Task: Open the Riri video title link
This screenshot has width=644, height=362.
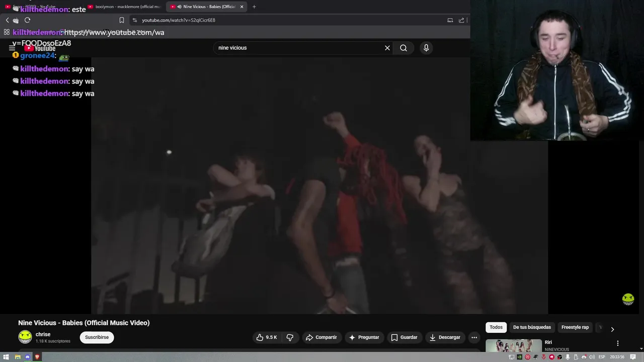Action: pos(548,342)
